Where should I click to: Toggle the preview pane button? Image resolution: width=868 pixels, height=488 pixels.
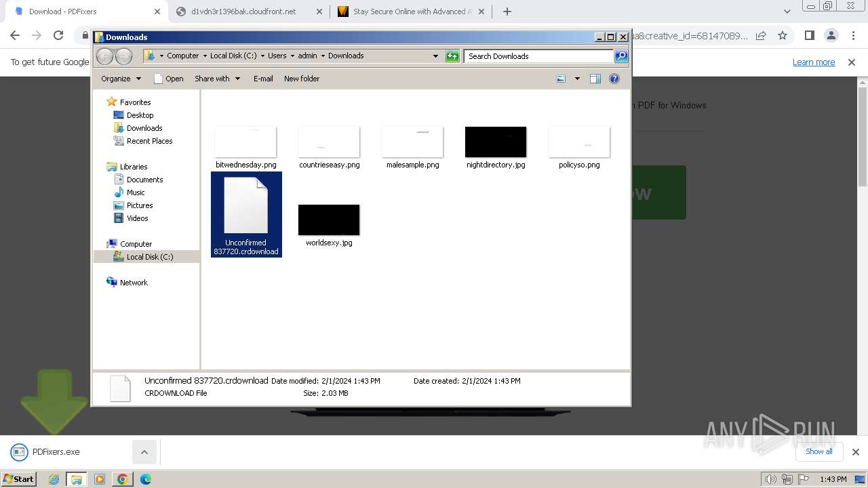595,79
